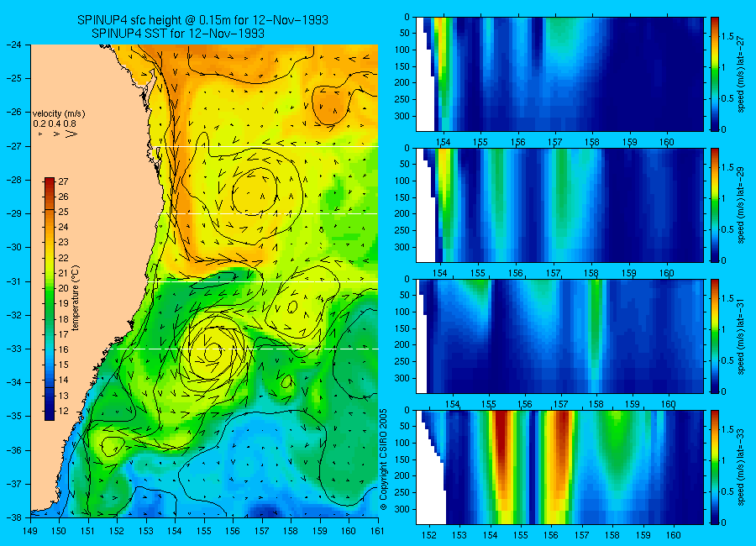756x546 pixels.
Task: Click the title "SPINUP4 sfc height @ 0.15m for 12-Nov-1993"
Action: coord(203,20)
